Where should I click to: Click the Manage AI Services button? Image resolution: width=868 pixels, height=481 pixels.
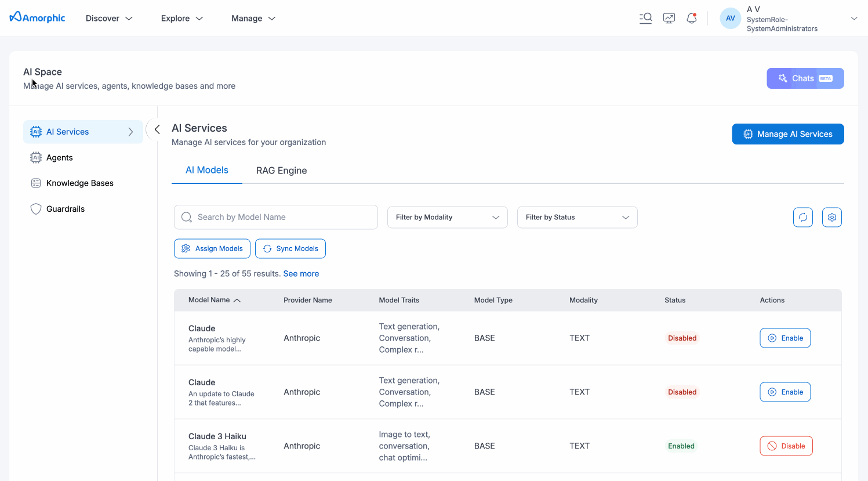[x=787, y=134]
